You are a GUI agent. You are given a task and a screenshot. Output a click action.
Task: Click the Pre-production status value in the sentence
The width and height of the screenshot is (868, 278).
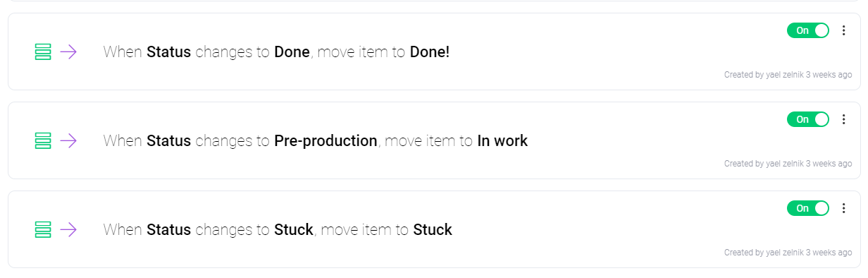pyautogui.click(x=325, y=141)
